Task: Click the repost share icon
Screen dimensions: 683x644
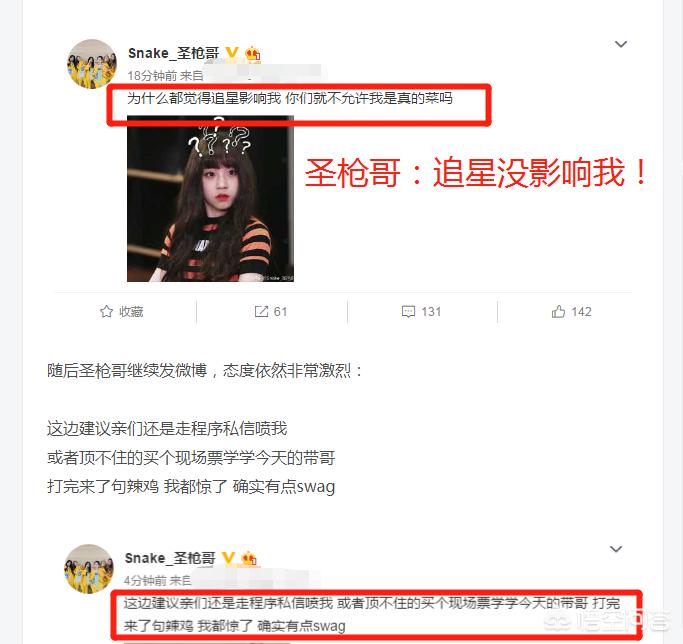Action: (261, 312)
